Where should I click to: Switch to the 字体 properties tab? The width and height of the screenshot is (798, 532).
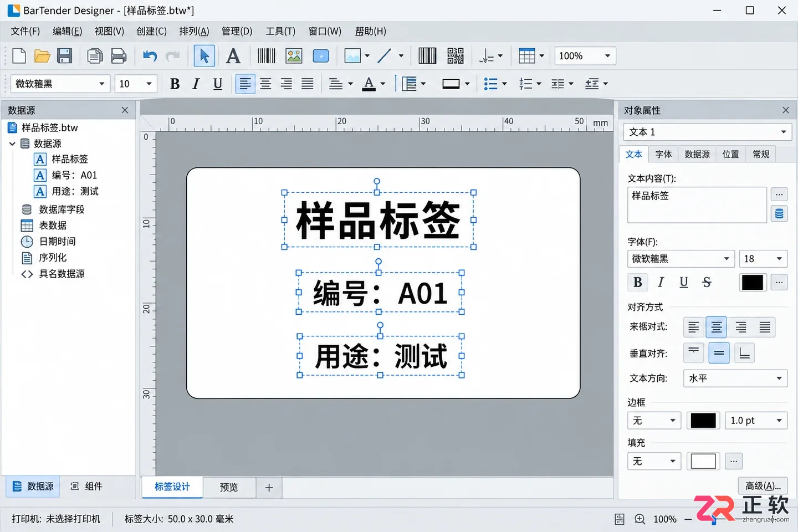[663, 154]
